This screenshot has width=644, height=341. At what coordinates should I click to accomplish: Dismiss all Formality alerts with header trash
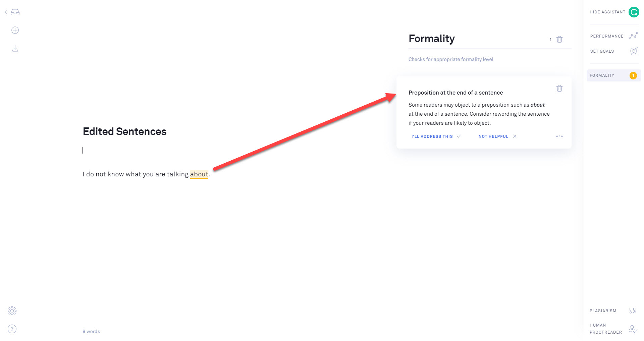click(x=559, y=40)
